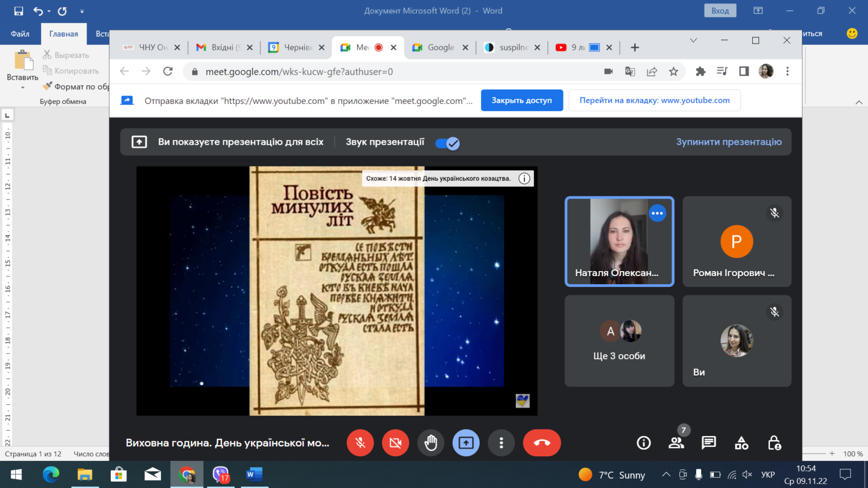868x488 pixels.
Task: Raise hand in the meeting
Action: click(431, 443)
